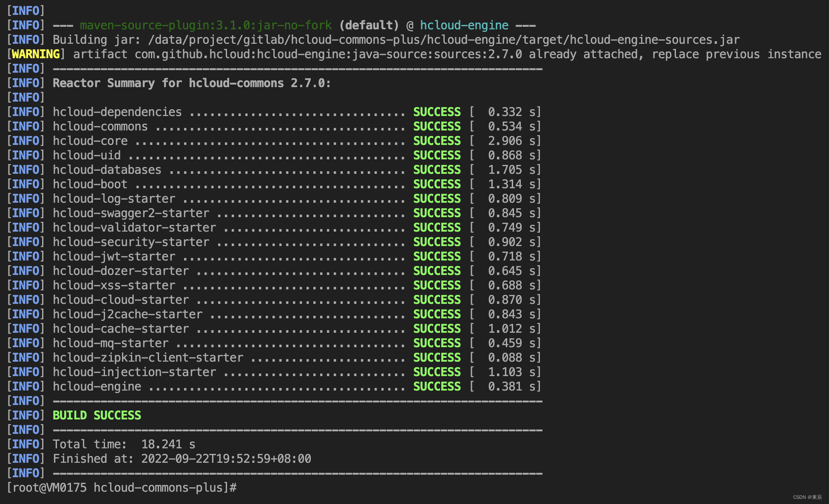This screenshot has width=829, height=504.
Task: Click the hcloud-engine-sources.jar path
Action: (444, 40)
